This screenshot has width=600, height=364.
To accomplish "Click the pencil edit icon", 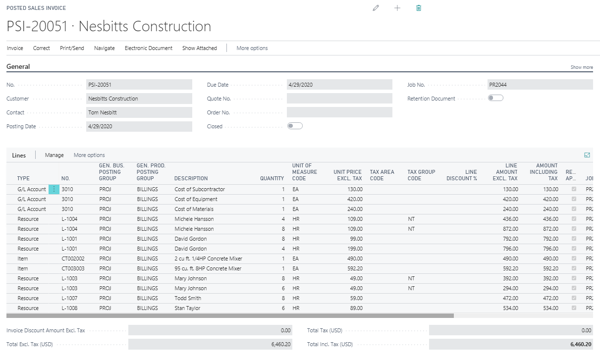I will click(x=376, y=8).
